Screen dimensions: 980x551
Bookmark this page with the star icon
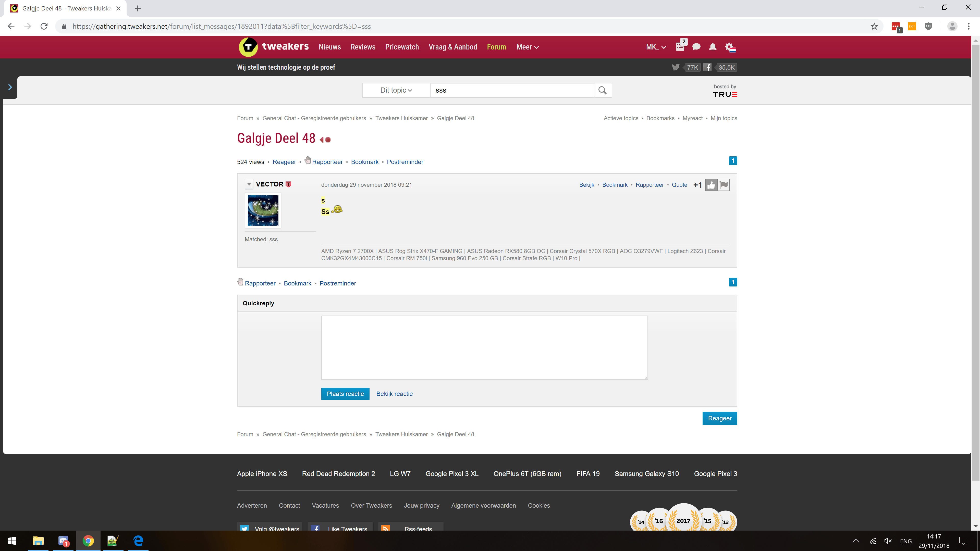tap(874, 26)
